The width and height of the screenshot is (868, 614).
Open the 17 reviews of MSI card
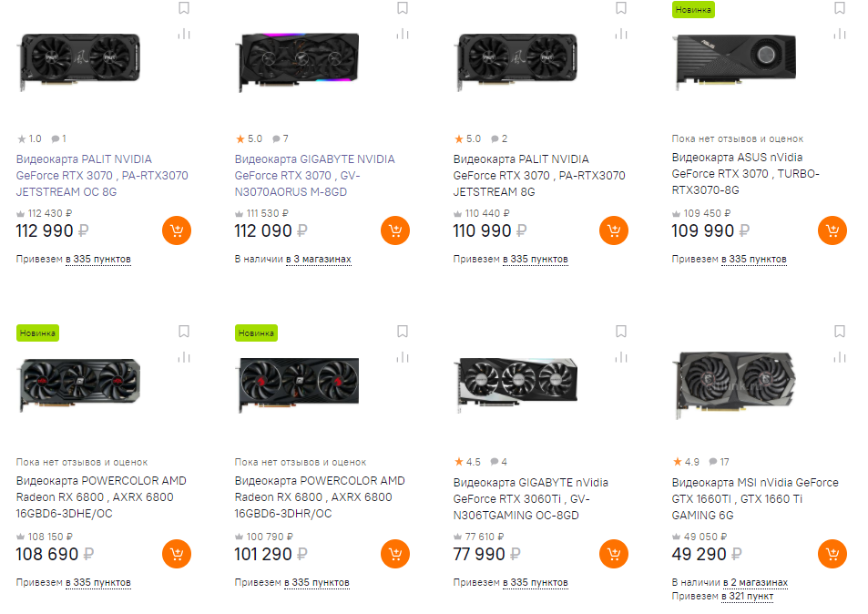720,462
